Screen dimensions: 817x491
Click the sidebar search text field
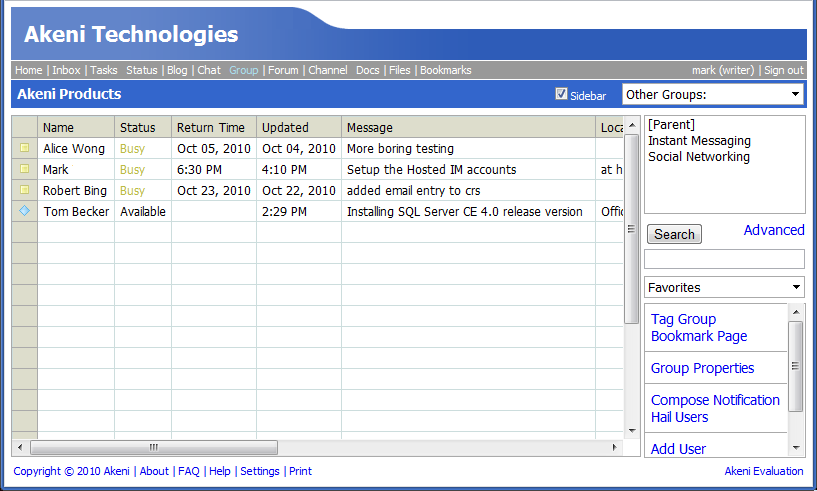724,259
